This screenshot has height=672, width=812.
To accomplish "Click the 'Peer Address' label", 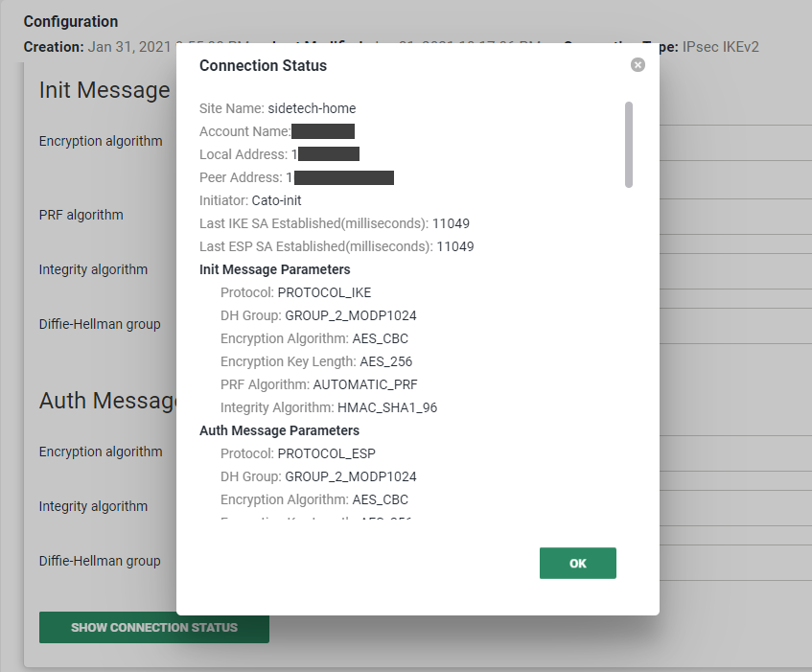I will coord(241,177).
